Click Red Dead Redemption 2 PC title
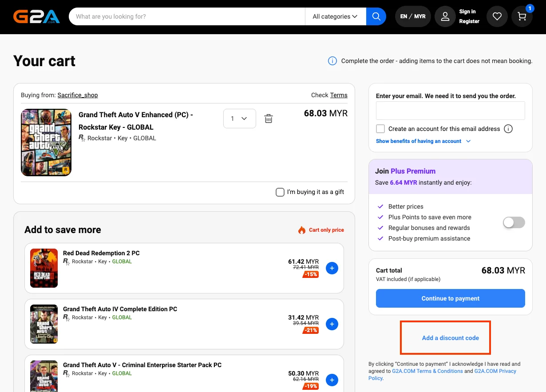This screenshot has width=546, height=392. click(101, 253)
